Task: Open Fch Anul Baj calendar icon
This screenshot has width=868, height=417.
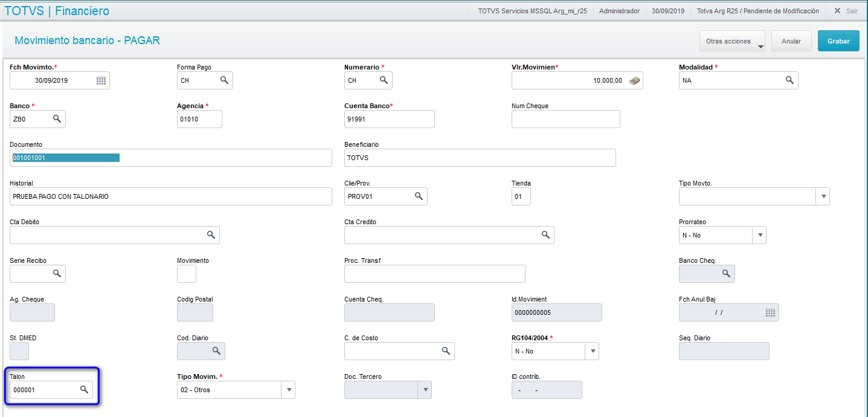Action: [770, 312]
